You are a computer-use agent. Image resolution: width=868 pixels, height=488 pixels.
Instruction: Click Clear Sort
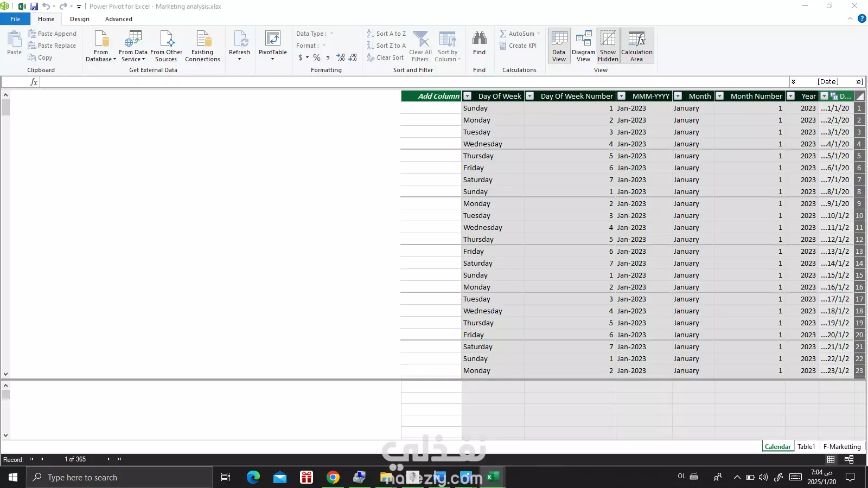pos(385,57)
